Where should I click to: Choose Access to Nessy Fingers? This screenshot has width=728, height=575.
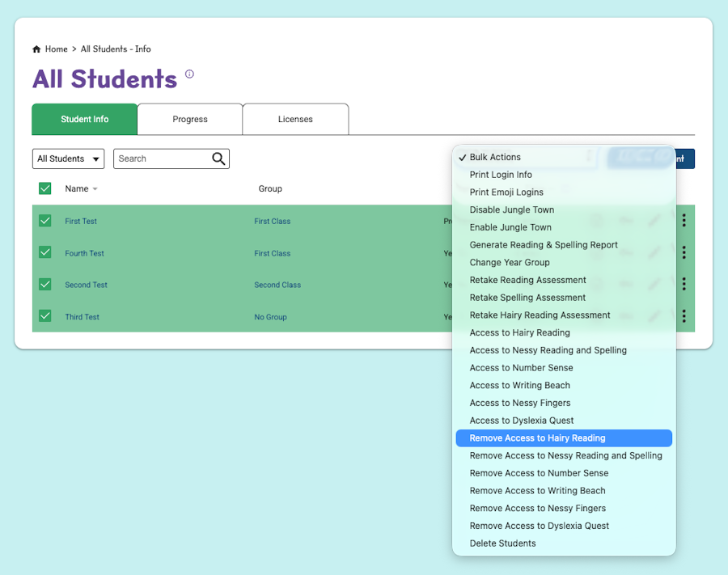coord(564,403)
